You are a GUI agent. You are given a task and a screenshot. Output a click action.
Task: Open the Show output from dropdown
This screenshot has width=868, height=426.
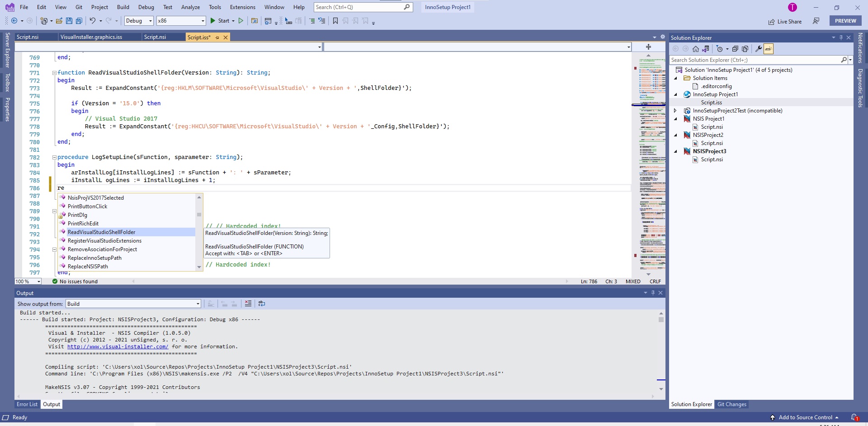click(x=133, y=304)
